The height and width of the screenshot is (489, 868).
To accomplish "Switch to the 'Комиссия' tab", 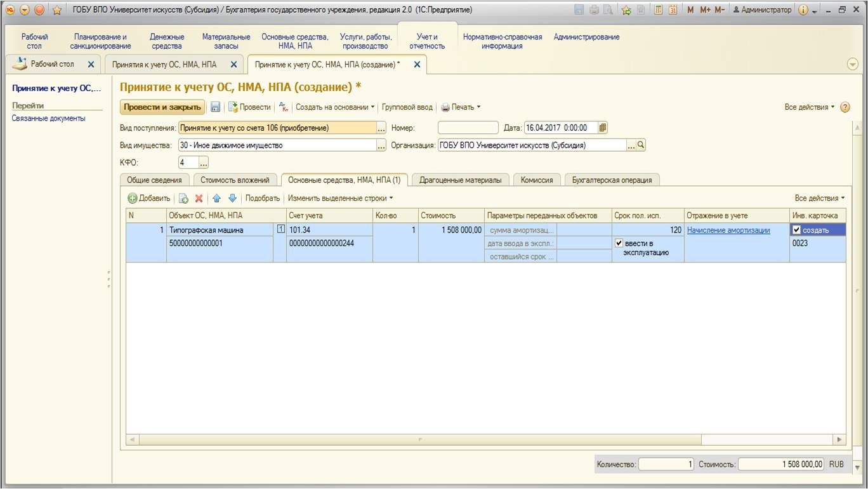I will (536, 180).
